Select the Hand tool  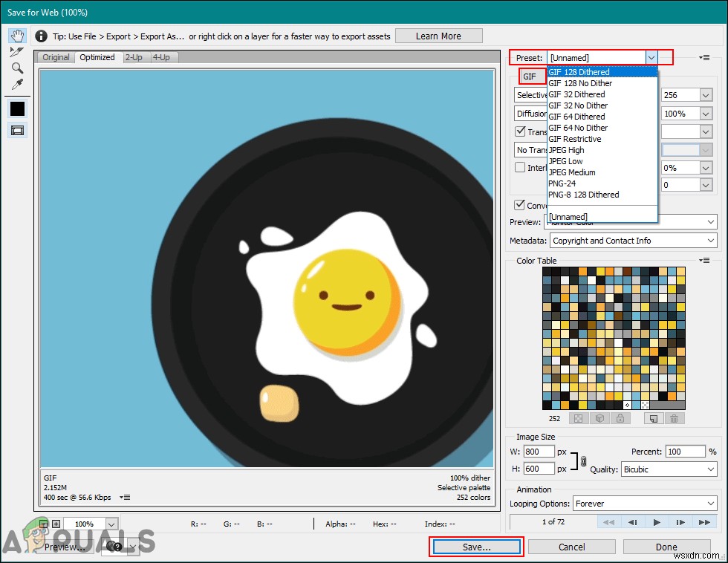pos(17,37)
